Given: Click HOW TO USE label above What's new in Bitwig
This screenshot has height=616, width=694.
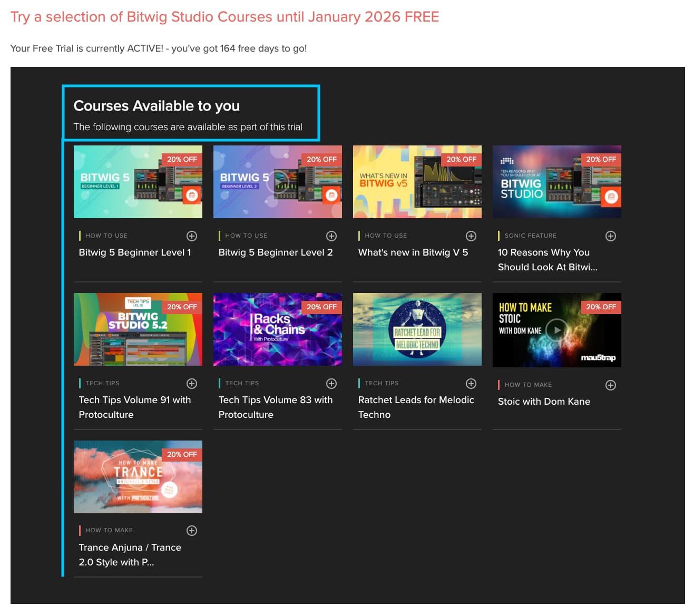Looking at the screenshot, I should (386, 236).
